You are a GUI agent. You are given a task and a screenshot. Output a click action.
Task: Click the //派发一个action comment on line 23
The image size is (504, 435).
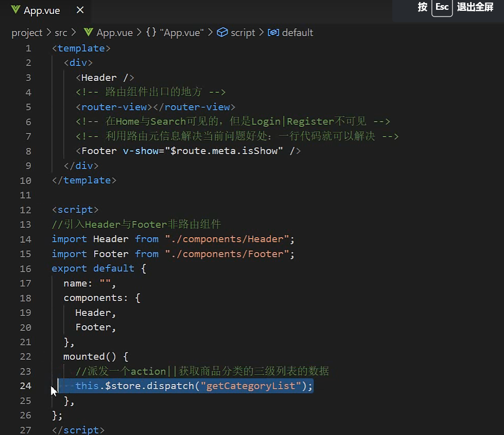tap(202, 371)
